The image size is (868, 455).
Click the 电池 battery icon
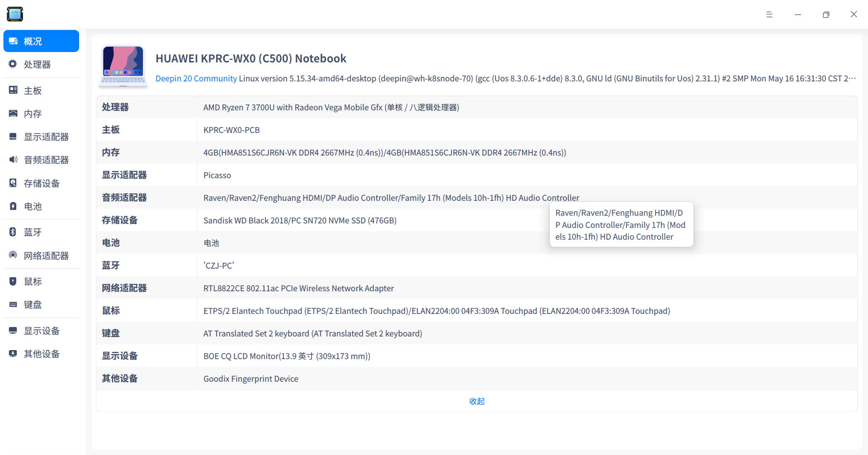tap(13, 206)
